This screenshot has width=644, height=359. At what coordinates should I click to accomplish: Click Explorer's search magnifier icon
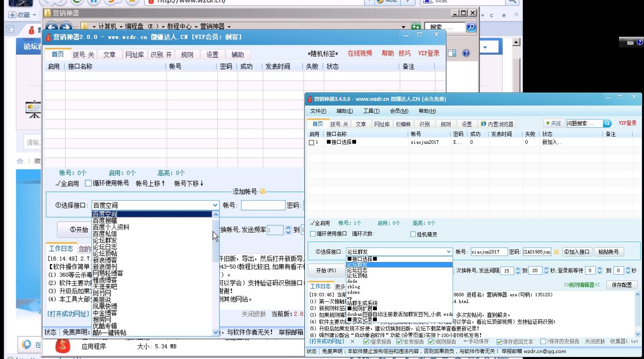pos(470,28)
